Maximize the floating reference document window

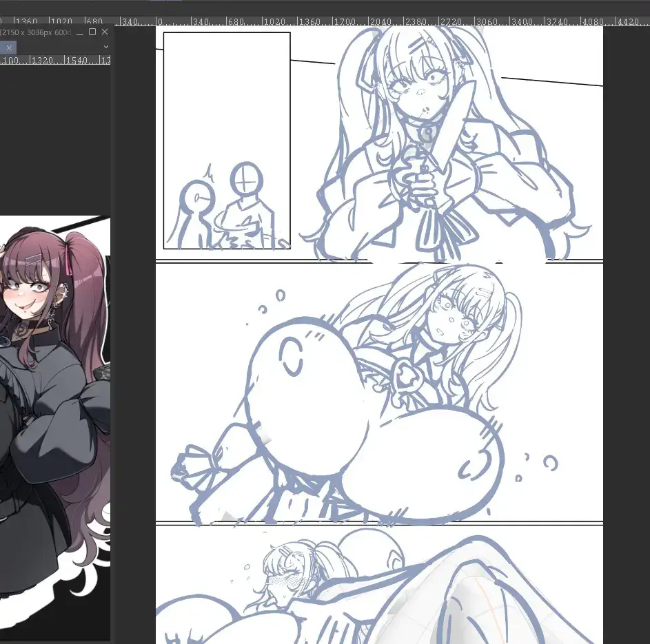point(92,32)
